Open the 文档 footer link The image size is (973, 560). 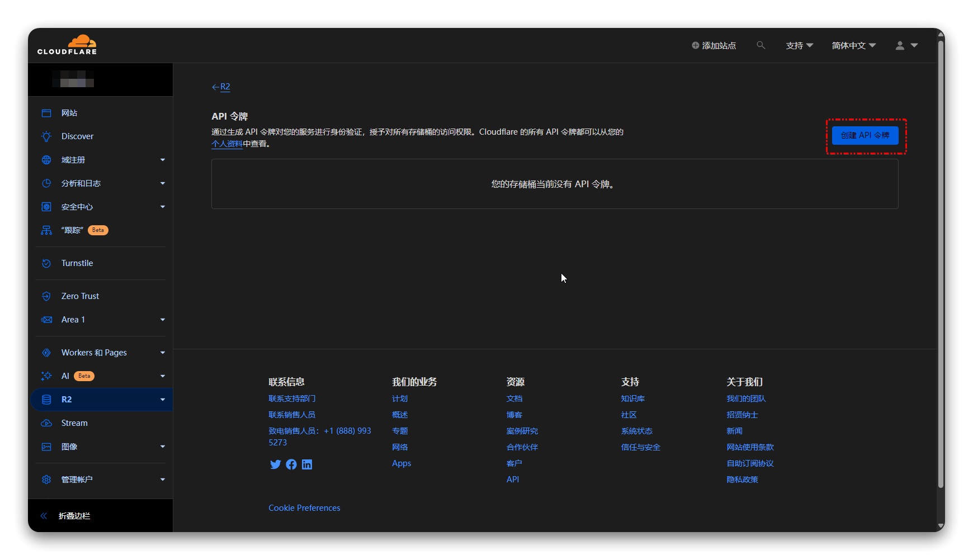514,398
